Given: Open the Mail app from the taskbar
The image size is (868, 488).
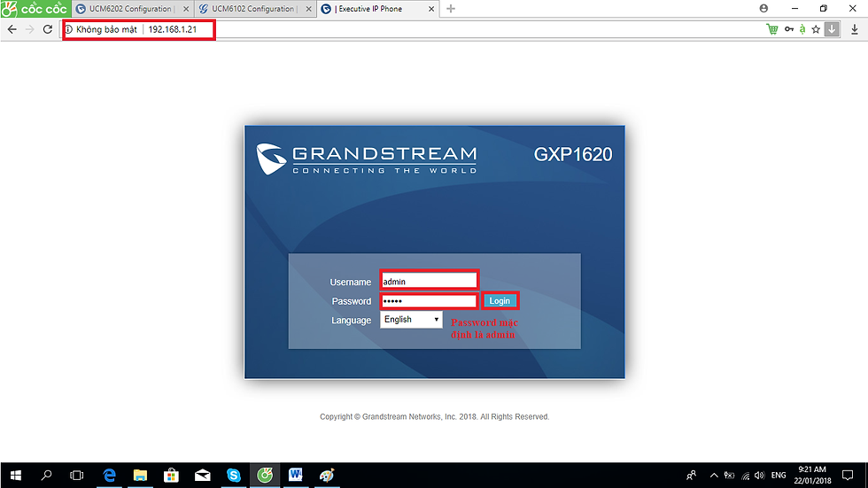Looking at the screenshot, I should [202, 476].
